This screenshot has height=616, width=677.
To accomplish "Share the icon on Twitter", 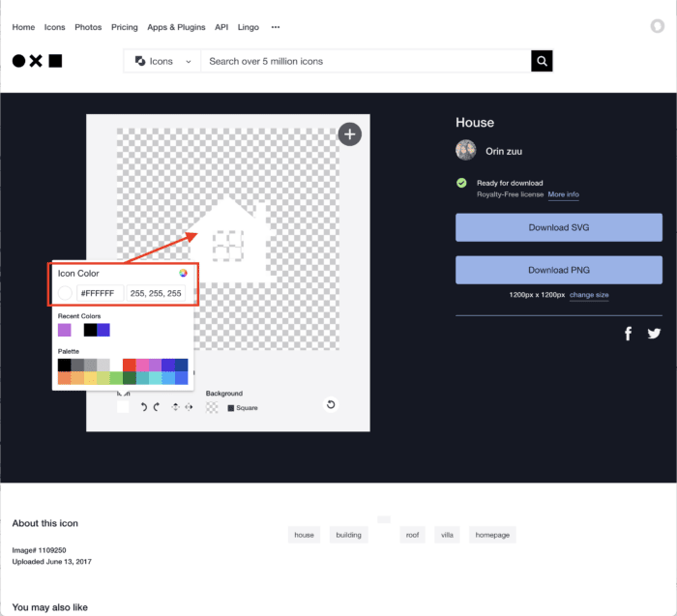I will 654,334.
